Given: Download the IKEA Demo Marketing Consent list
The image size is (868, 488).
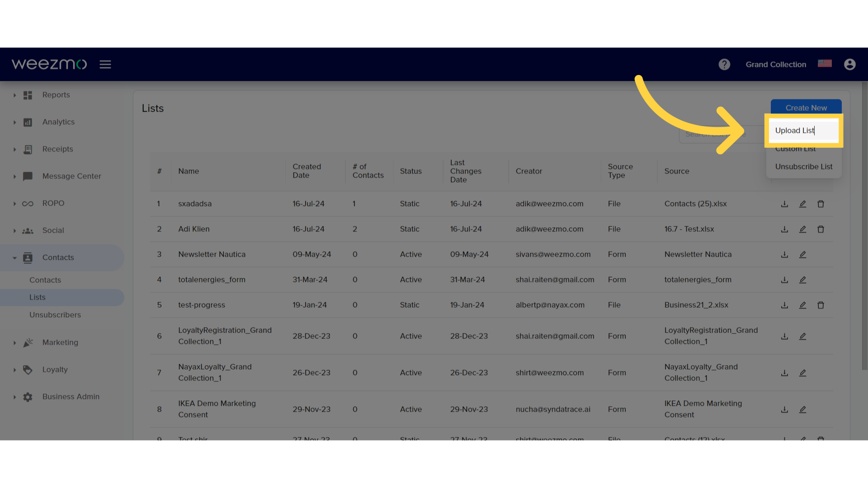Looking at the screenshot, I should (x=784, y=409).
